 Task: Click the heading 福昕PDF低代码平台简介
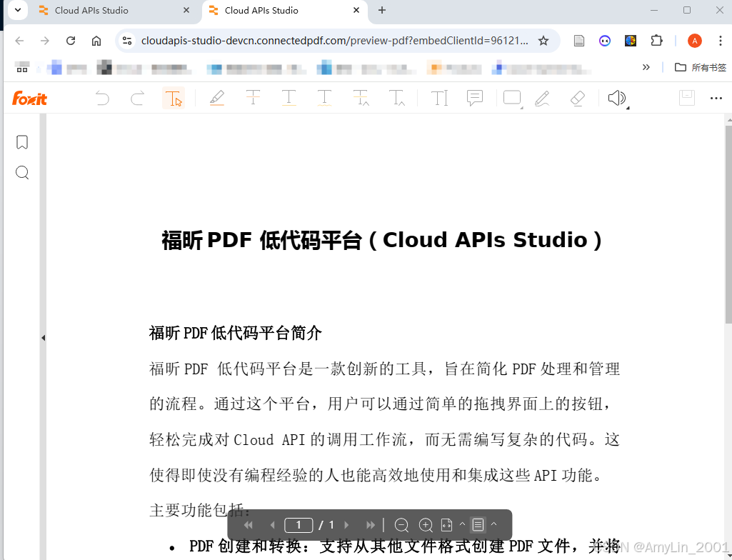click(x=235, y=333)
